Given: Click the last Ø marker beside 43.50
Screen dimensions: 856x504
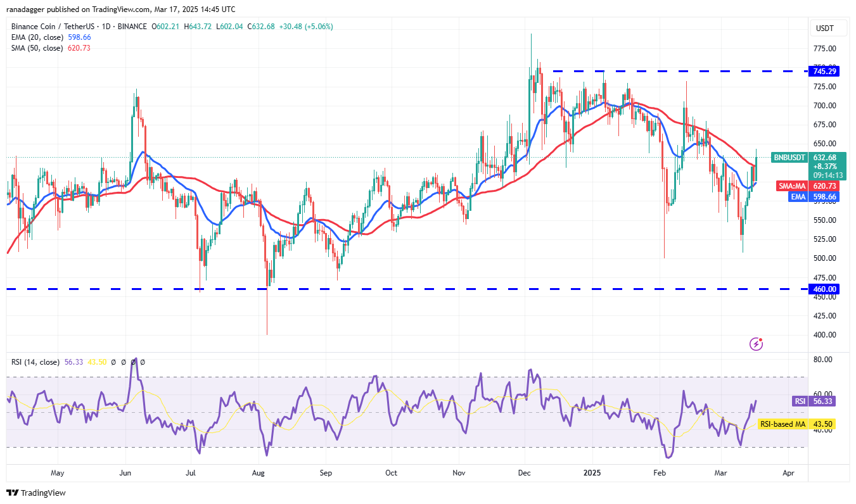Looking at the screenshot, I should [143, 362].
